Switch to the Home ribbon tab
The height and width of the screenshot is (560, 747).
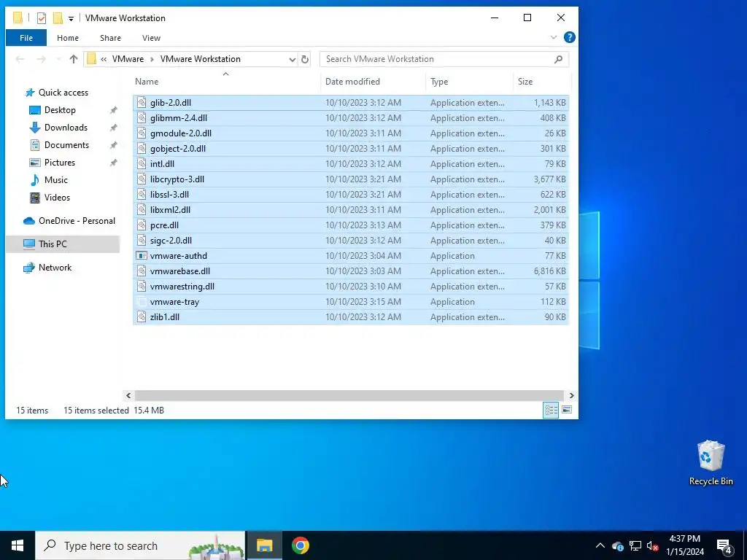(68, 38)
